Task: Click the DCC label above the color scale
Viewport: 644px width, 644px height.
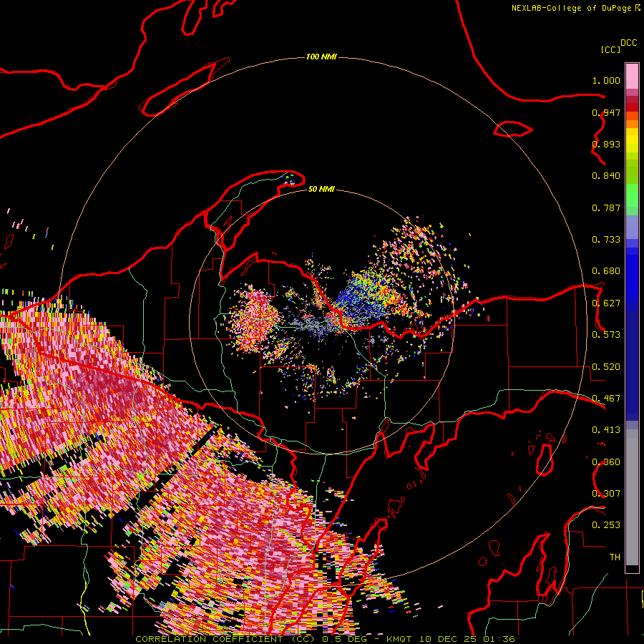Action: tap(628, 43)
